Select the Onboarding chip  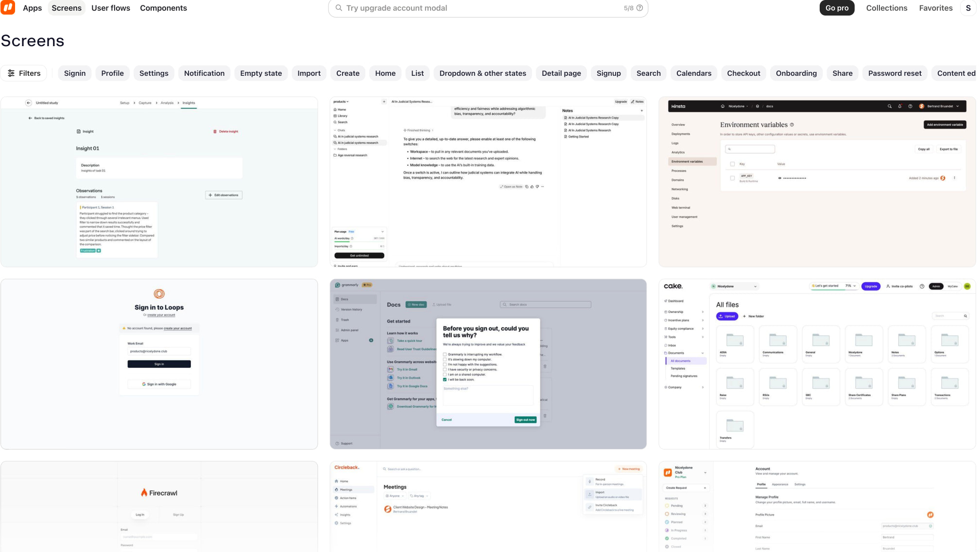click(796, 73)
